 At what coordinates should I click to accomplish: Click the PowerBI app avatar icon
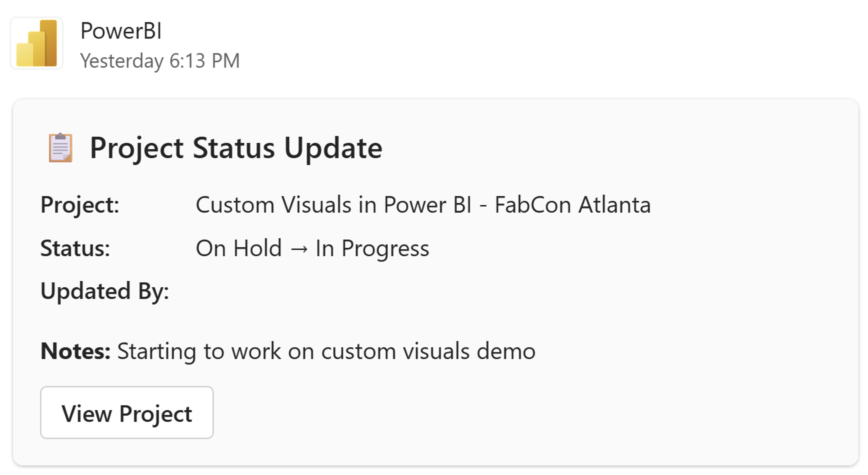(x=36, y=43)
